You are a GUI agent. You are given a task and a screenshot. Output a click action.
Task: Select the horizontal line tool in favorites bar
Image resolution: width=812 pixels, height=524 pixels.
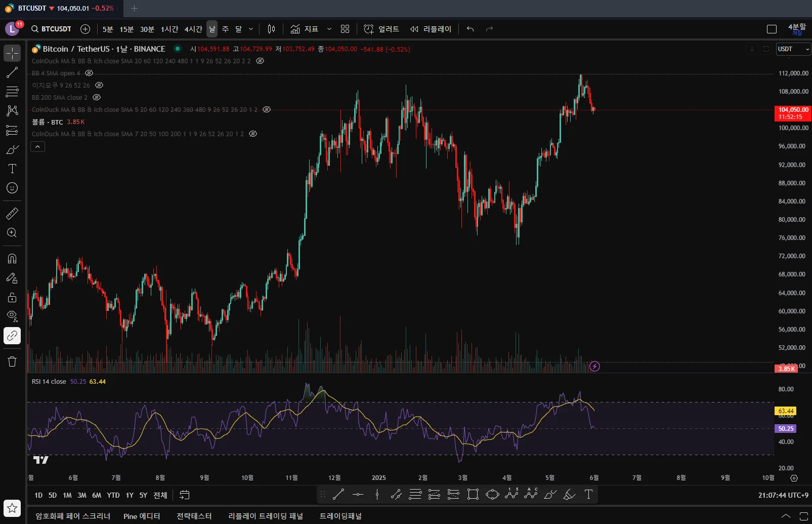pyautogui.click(x=358, y=495)
